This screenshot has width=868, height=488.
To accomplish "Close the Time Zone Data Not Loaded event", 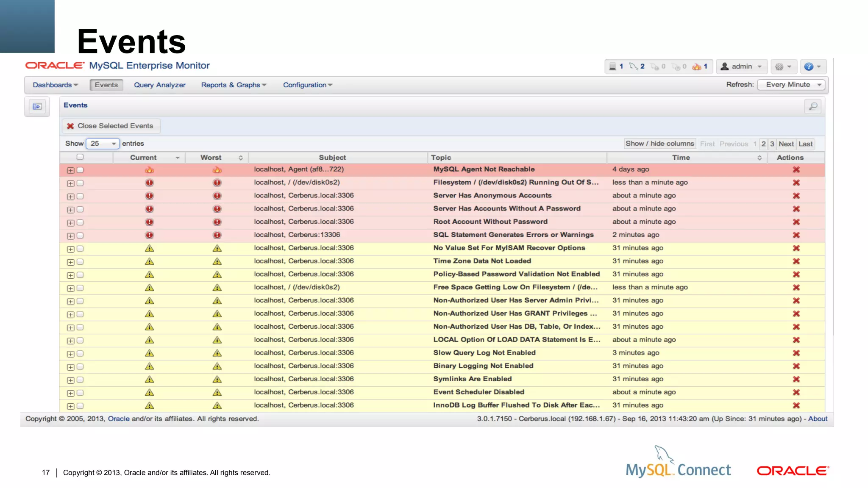I will [796, 261].
